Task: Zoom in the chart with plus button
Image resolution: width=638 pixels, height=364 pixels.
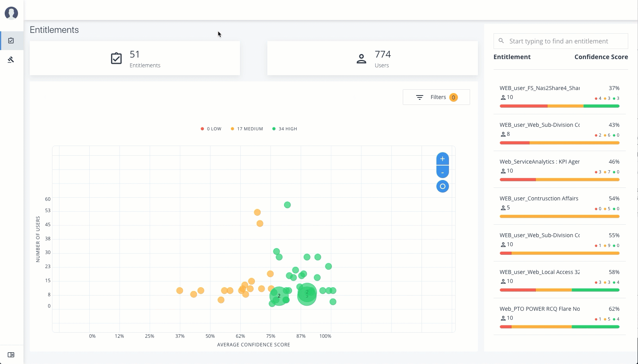Action: [x=442, y=159]
